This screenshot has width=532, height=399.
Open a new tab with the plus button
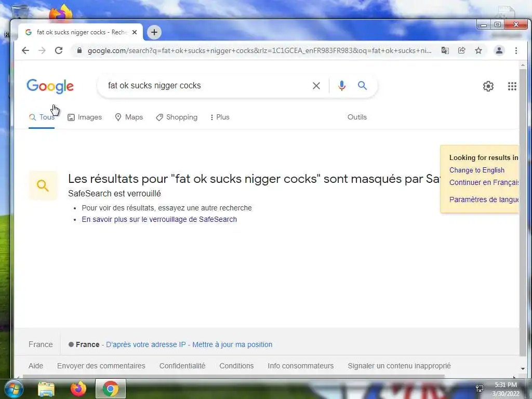click(x=154, y=32)
